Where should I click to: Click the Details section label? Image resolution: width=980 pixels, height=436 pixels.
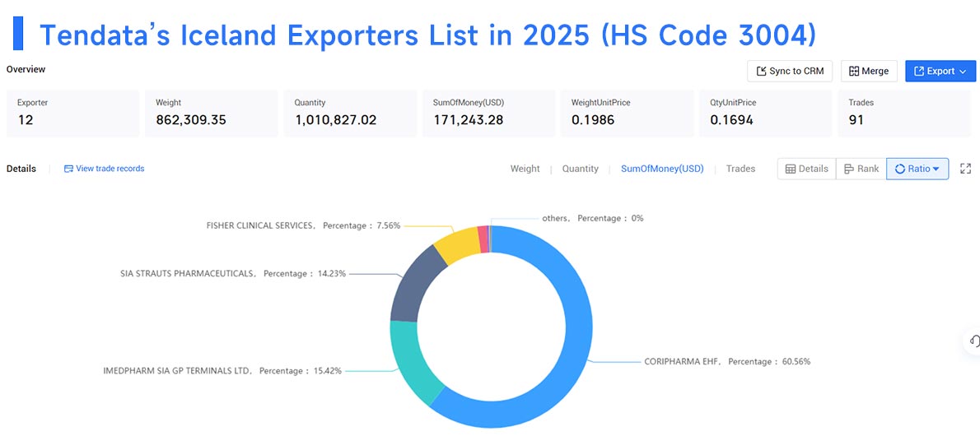click(x=21, y=169)
